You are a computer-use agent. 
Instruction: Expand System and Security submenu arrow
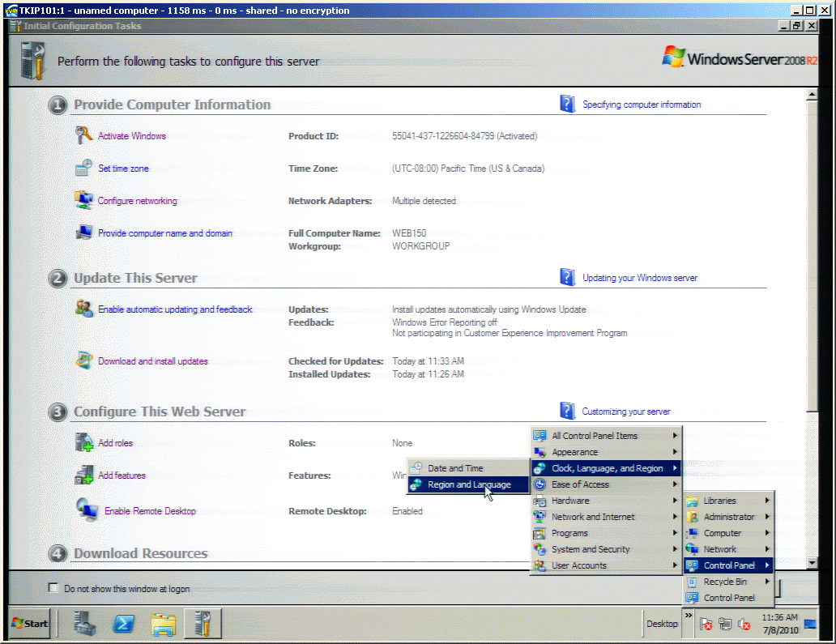675,548
